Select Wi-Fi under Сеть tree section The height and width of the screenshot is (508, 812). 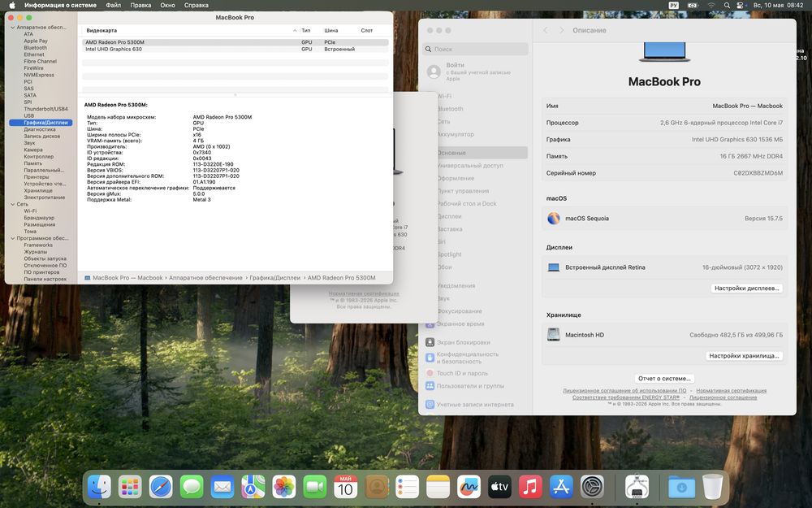[x=30, y=211]
